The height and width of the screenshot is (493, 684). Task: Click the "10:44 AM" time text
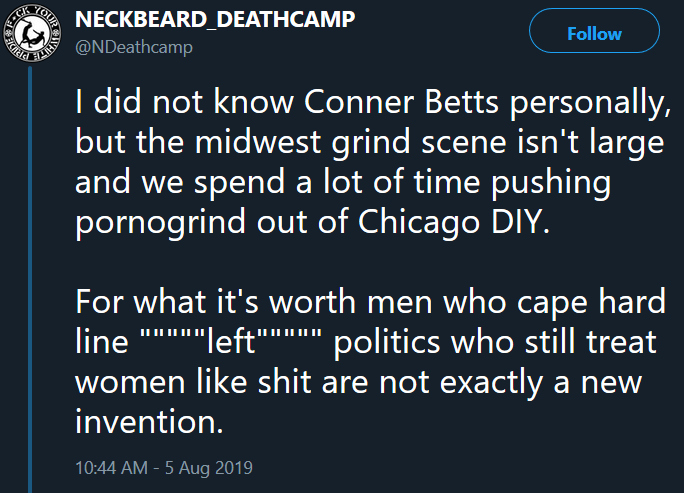point(110,467)
